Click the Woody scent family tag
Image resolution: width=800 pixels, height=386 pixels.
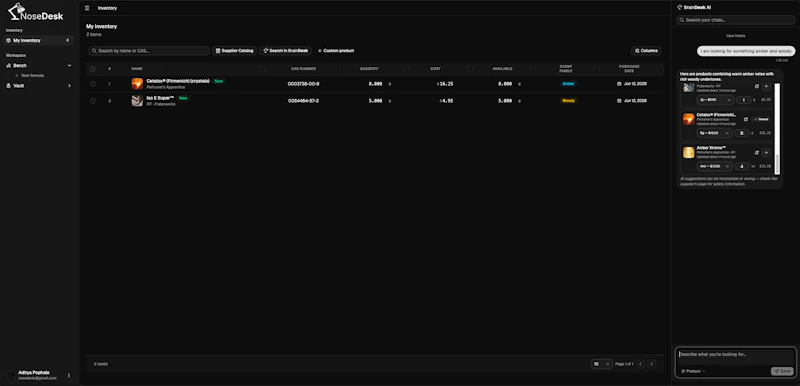pos(568,101)
